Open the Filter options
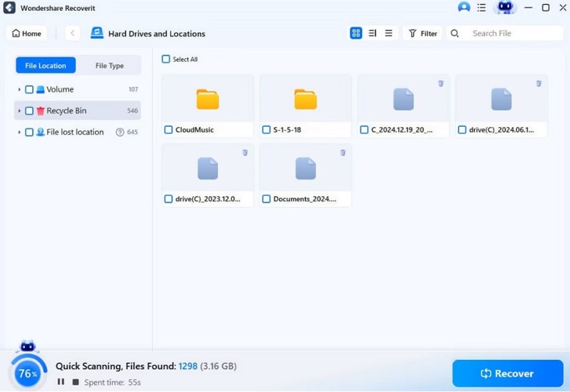The height and width of the screenshot is (392, 570). coord(423,33)
